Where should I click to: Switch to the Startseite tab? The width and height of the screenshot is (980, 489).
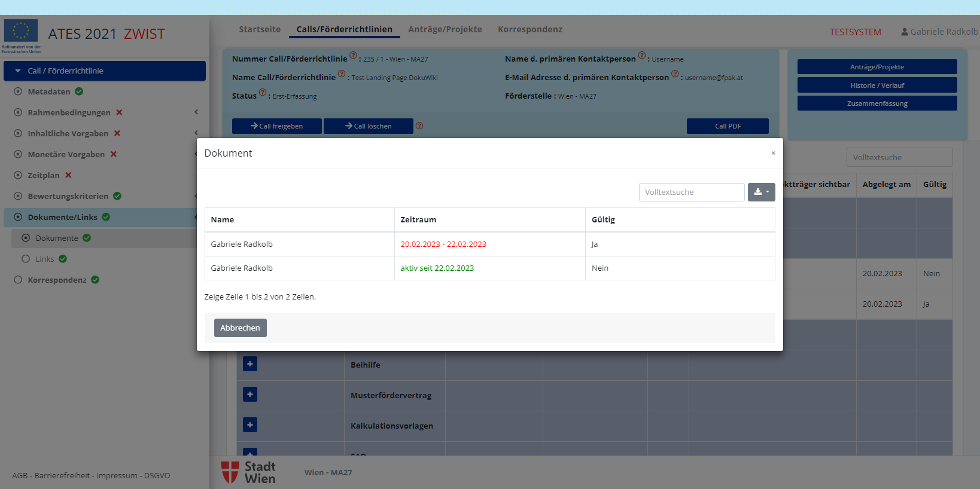tap(260, 29)
